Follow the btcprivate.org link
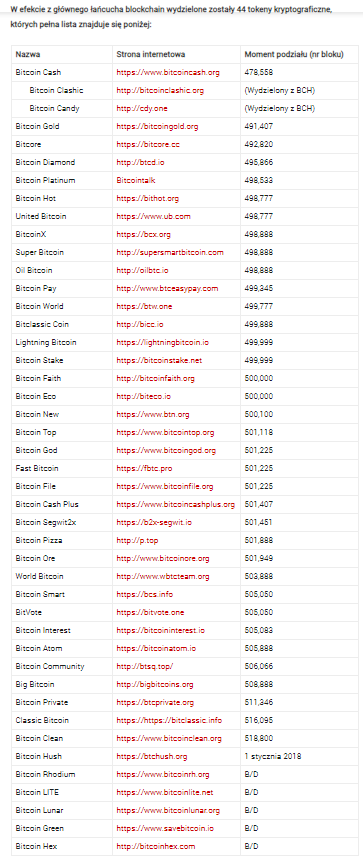Image resolution: width=363 pixels, height=866 pixels. (155, 702)
